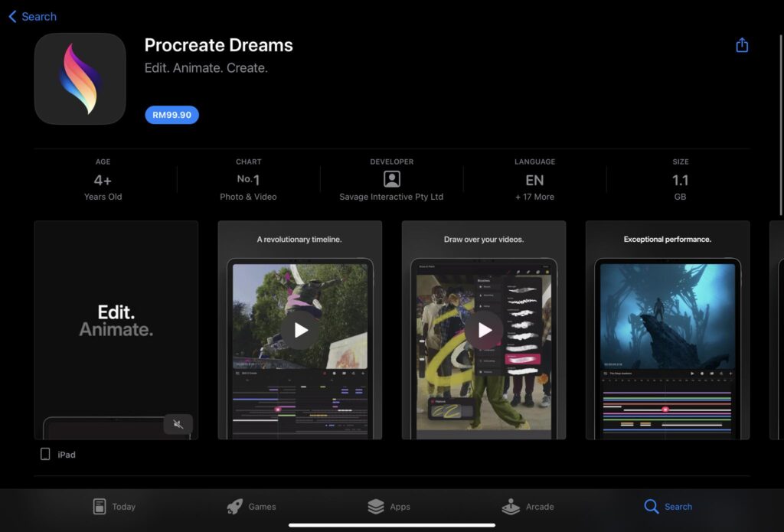This screenshot has height=532, width=784.
Task: Tap the share icon
Action: pos(742,45)
